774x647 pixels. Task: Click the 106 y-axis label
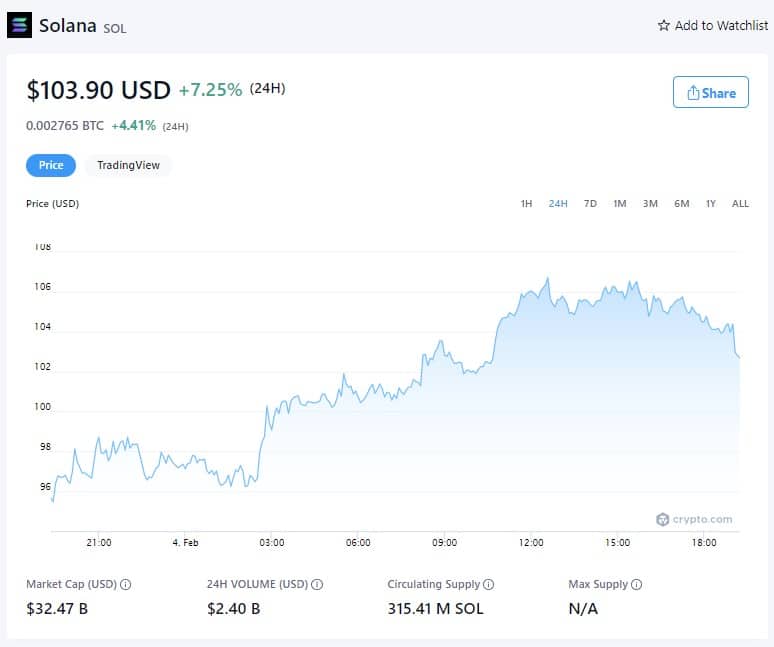42,287
